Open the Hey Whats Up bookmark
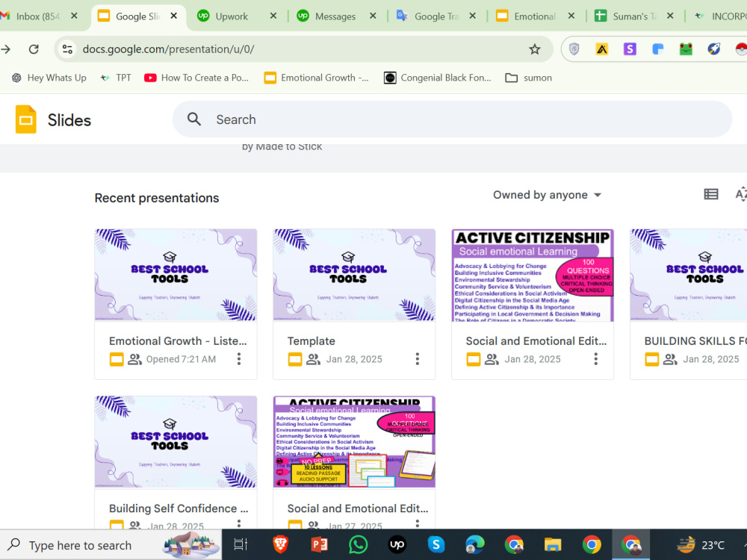 (x=49, y=78)
